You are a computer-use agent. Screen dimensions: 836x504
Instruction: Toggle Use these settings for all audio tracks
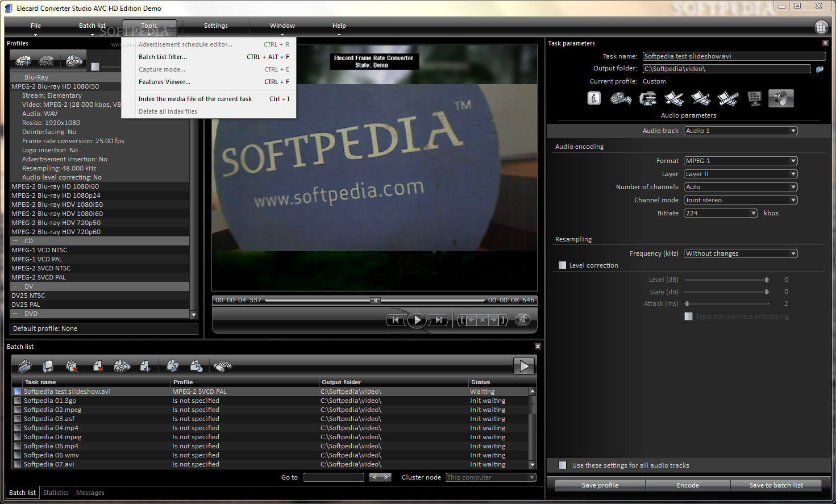[562, 465]
